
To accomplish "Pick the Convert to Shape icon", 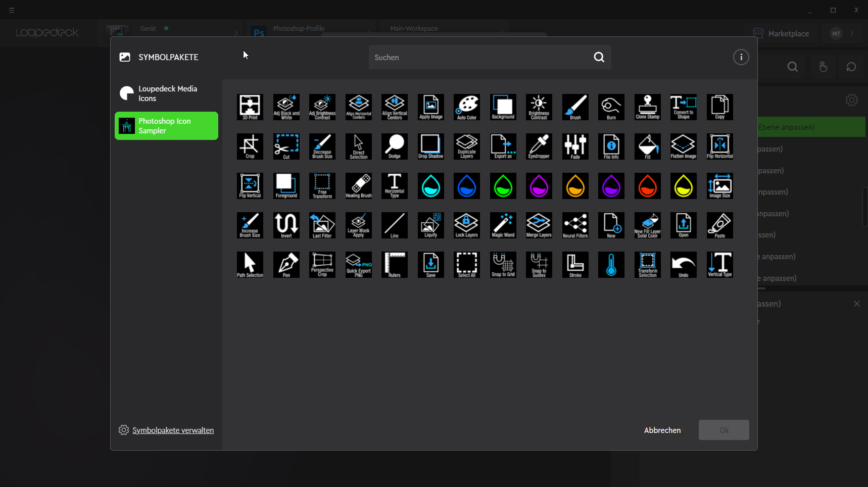I will tap(684, 107).
